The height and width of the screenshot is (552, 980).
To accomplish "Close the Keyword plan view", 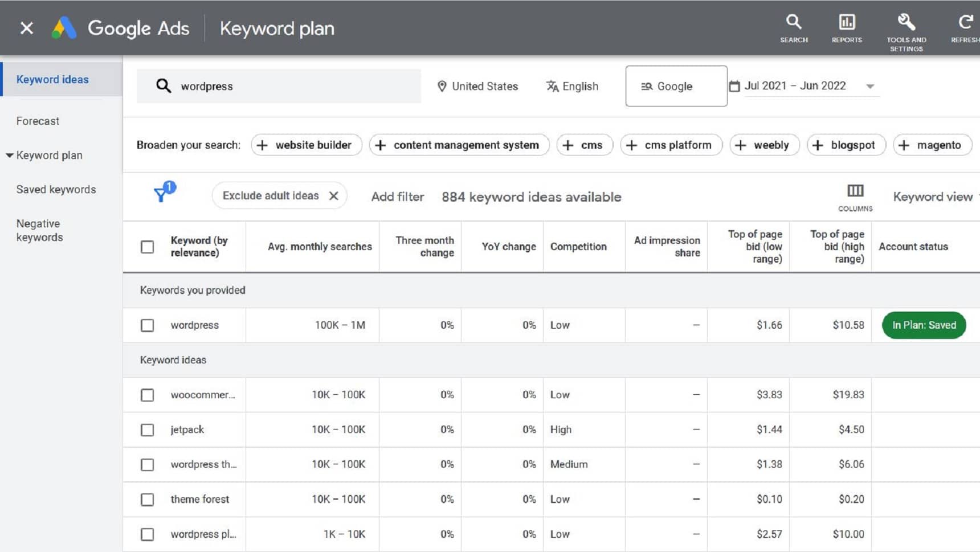I will (x=27, y=28).
